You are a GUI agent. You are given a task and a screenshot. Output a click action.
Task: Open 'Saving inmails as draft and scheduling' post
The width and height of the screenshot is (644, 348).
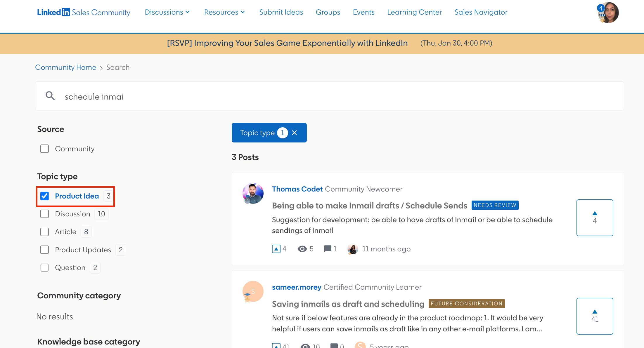348,304
